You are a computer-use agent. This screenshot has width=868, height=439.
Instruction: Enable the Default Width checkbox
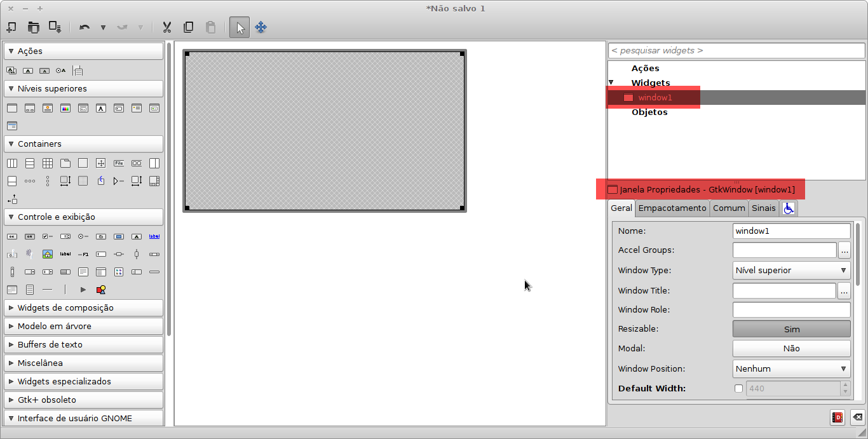[x=738, y=388]
